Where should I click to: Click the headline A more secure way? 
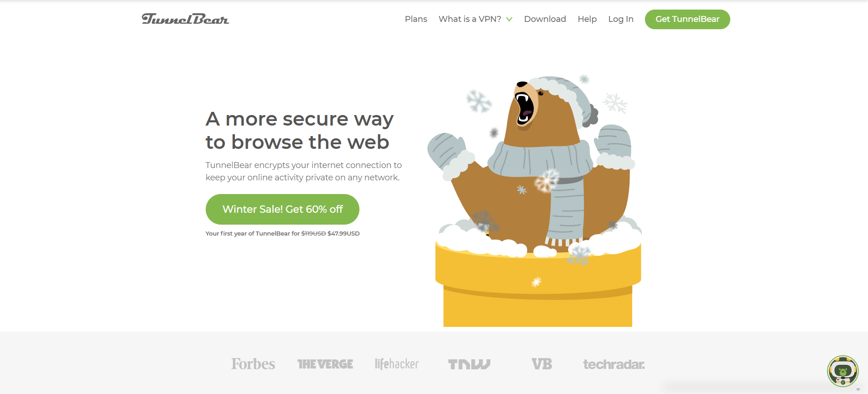pos(299,119)
